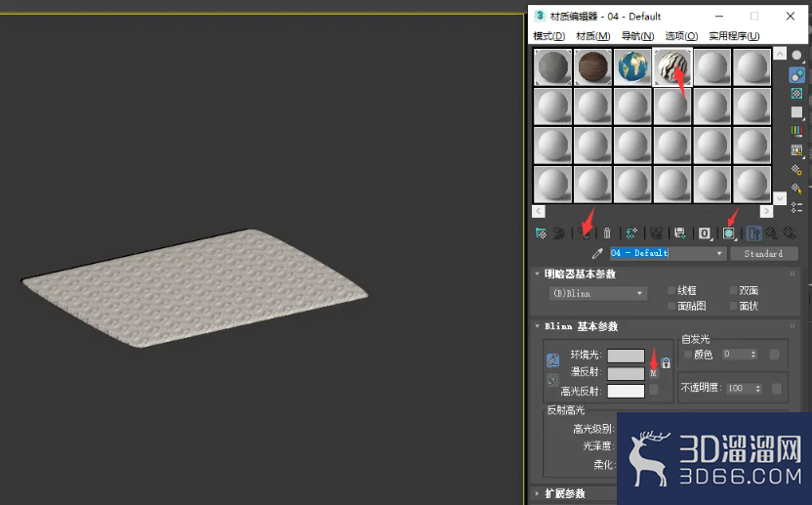Toggle sample slot Background checker icon

tap(797, 94)
